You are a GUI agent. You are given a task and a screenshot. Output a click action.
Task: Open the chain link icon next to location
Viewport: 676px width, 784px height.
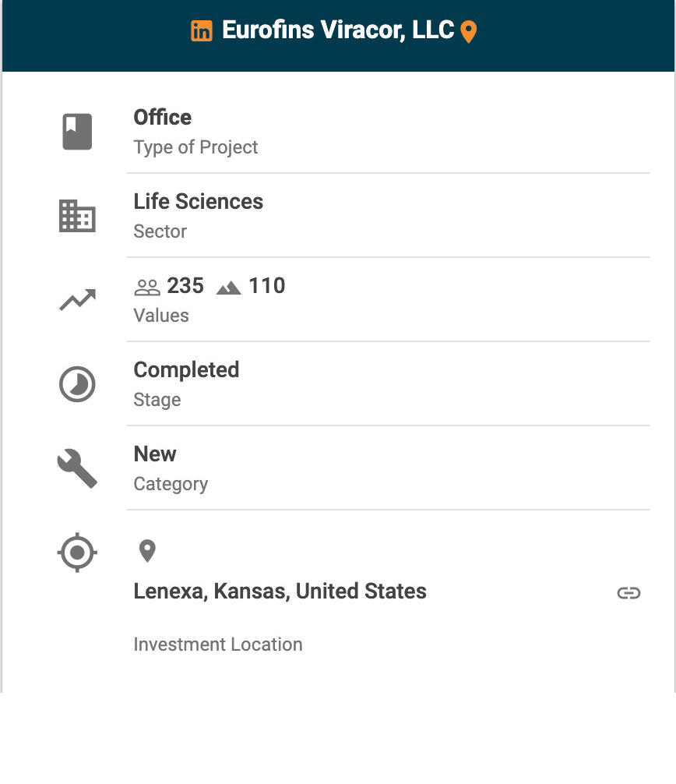pos(628,593)
